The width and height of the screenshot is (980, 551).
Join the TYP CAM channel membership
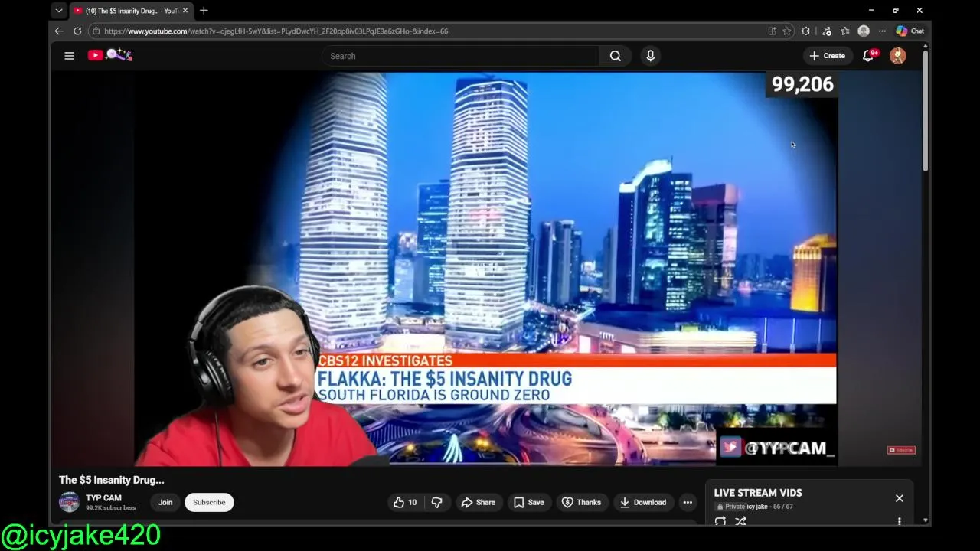(165, 502)
